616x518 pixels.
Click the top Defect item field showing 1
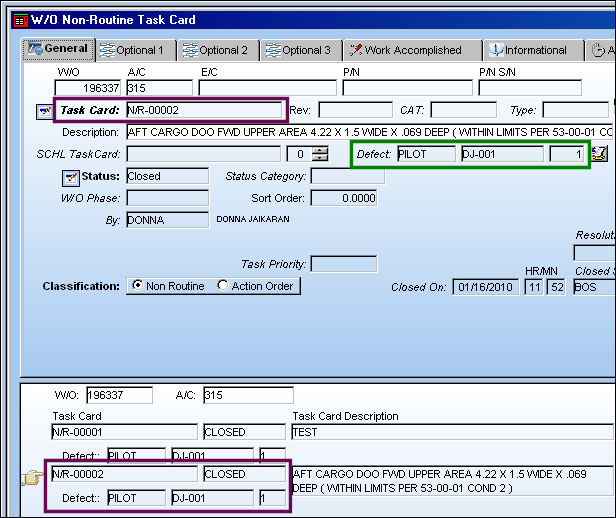[567, 154]
